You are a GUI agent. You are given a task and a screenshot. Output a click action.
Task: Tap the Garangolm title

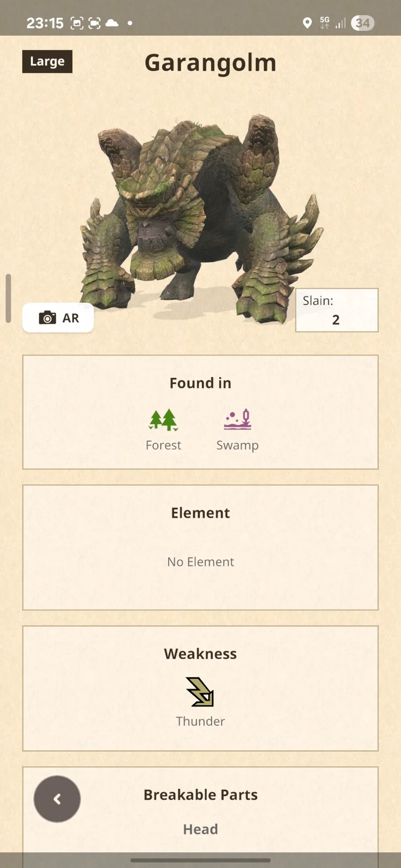coord(210,63)
